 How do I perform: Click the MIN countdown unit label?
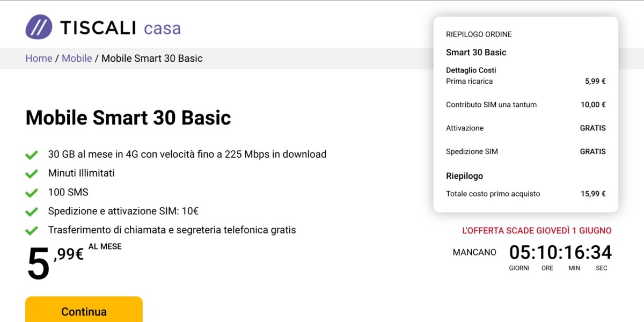[574, 268]
